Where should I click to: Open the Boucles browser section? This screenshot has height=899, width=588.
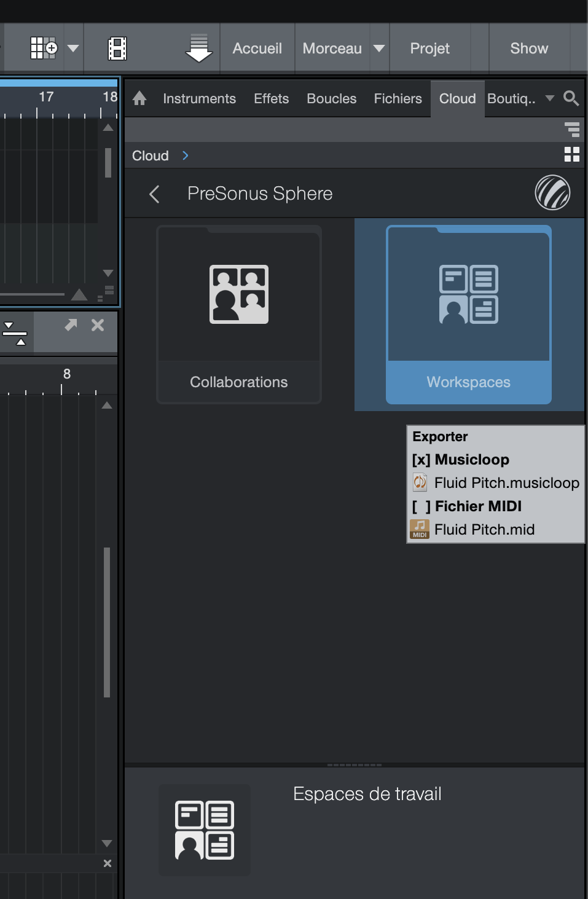click(x=331, y=98)
